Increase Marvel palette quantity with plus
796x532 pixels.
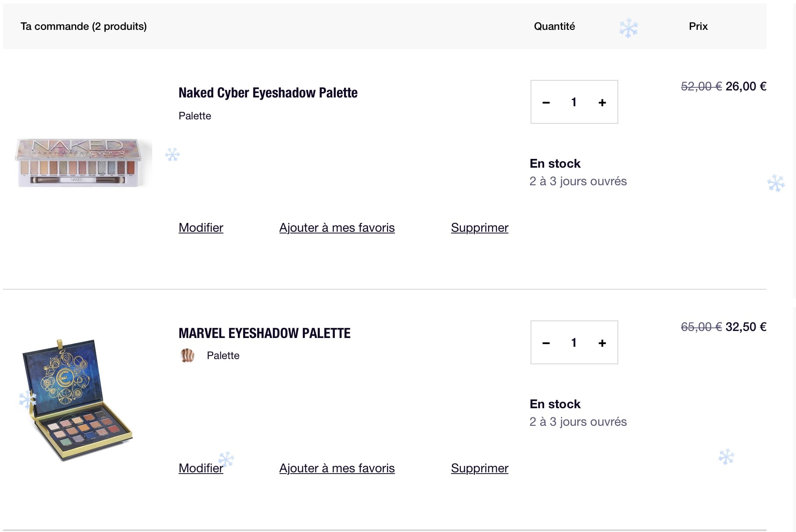[x=602, y=343]
